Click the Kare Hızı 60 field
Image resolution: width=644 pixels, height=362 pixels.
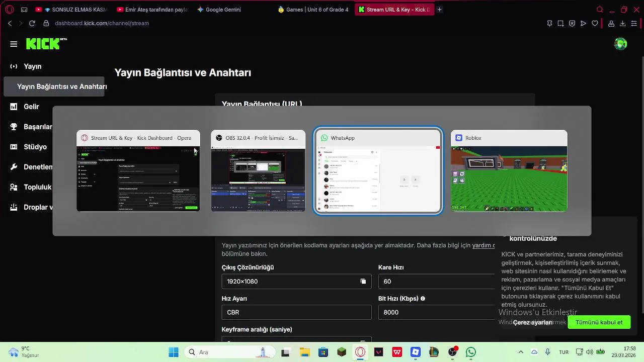pos(437,282)
